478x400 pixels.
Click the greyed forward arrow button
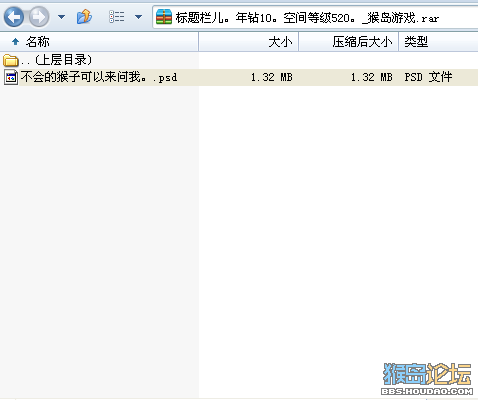pos(39,17)
